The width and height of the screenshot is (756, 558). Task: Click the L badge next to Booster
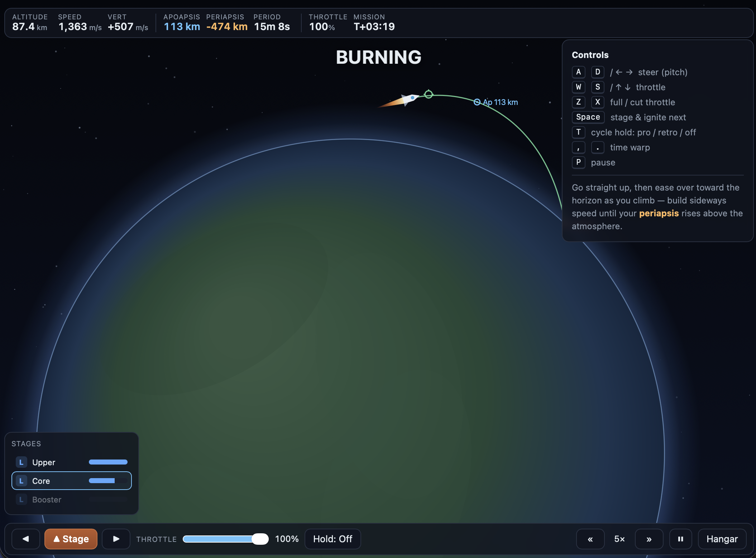[x=21, y=499]
